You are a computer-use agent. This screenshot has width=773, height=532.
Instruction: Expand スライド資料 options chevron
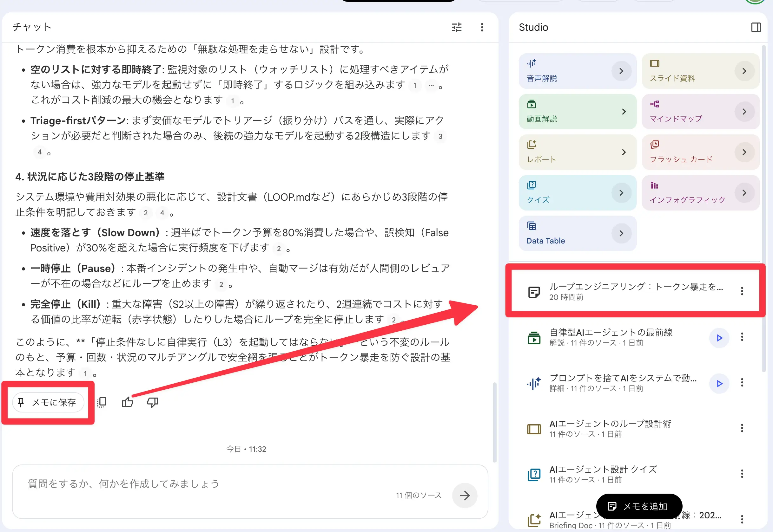tap(744, 71)
